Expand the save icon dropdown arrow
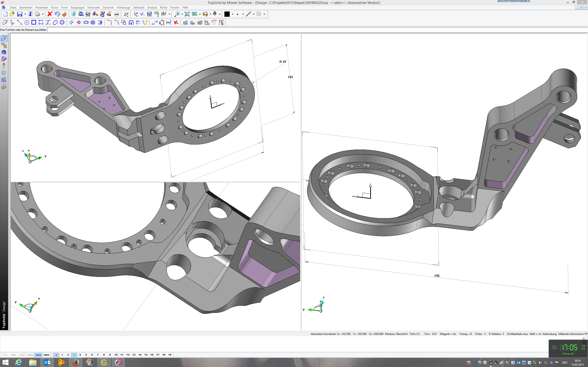The width and height of the screenshot is (588, 367). (25, 14)
